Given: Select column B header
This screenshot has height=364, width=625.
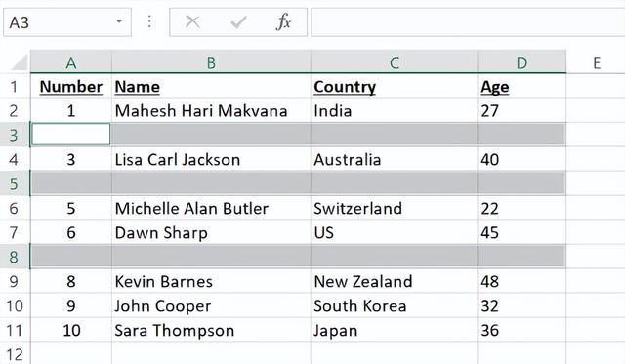Looking at the screenshot, I should pos(211,62).
